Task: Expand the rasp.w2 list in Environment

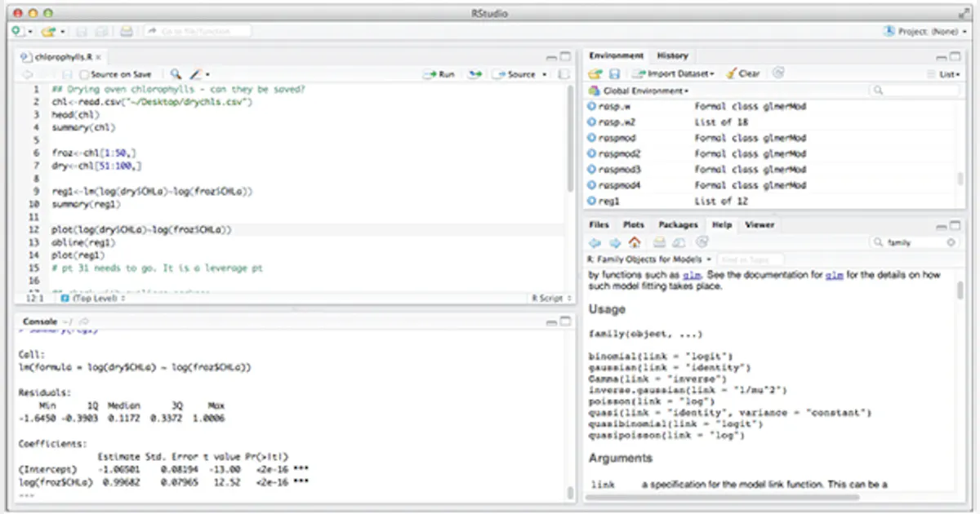Action: point(592,122)
